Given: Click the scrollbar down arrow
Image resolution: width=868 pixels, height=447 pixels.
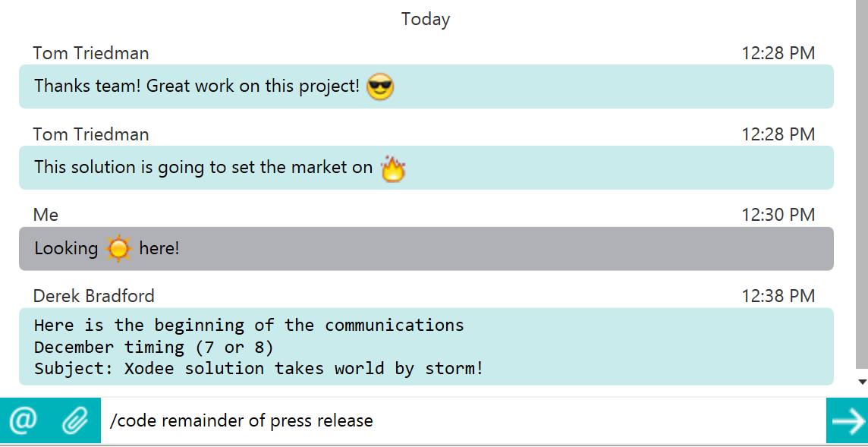Looking at the screenshot, I should tap(862, 381).
